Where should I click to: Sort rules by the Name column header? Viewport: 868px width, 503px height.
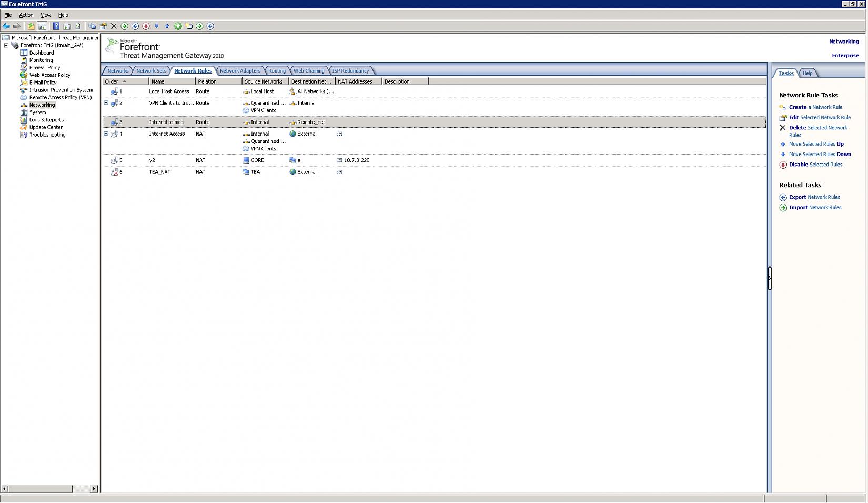(172, 81)
